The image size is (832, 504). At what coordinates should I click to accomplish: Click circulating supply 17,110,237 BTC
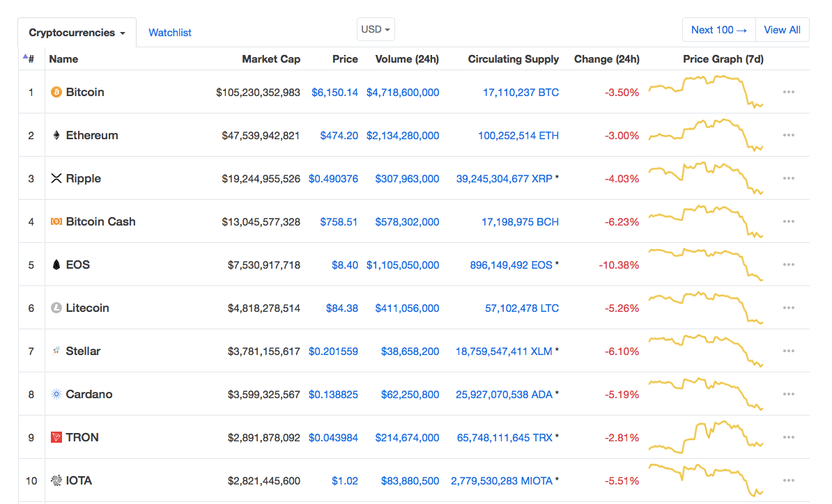pos(521,92)
